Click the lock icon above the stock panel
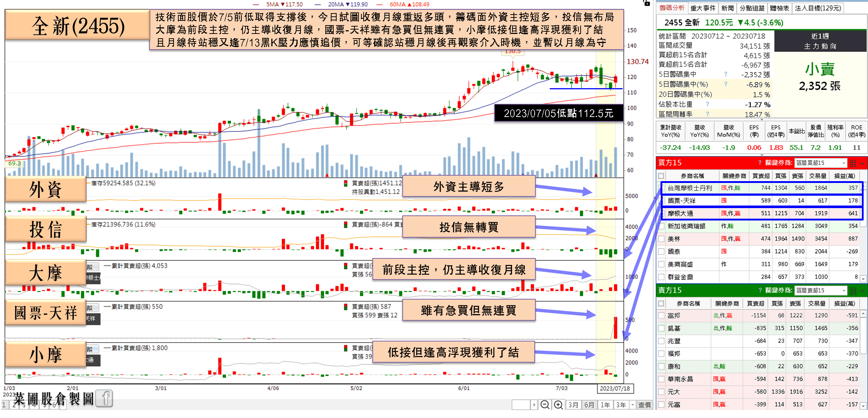The height and width of the screenshot is (418, 868). pyautogui.click(x=647, y=3)
